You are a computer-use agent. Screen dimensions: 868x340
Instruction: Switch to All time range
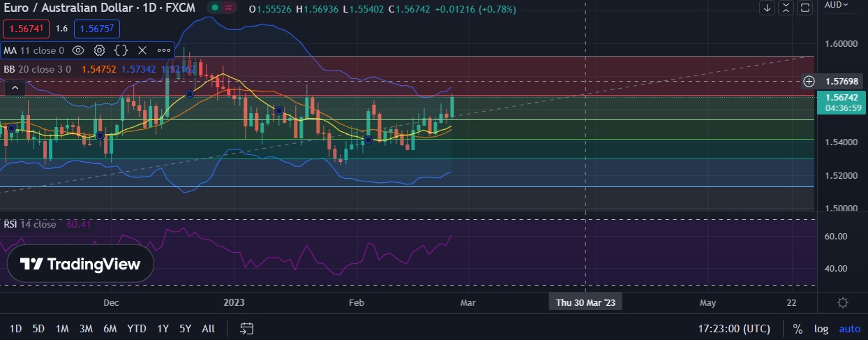pos(208,328)
